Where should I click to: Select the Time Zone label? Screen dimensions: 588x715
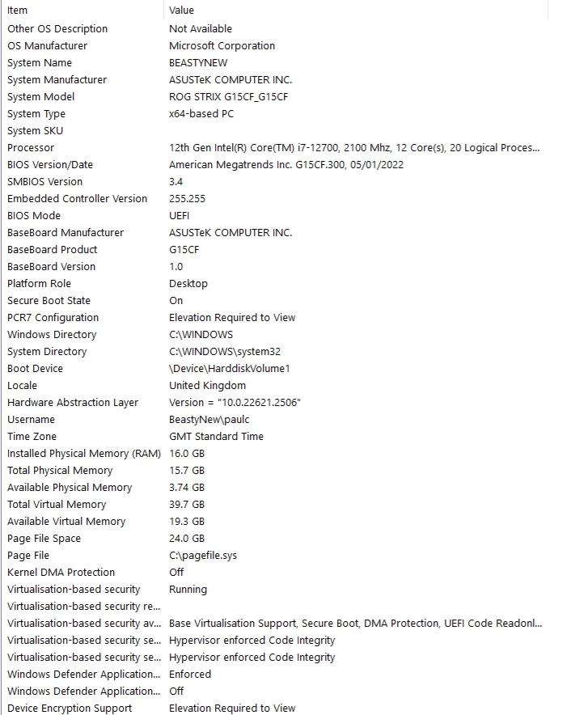coord(32,437)
